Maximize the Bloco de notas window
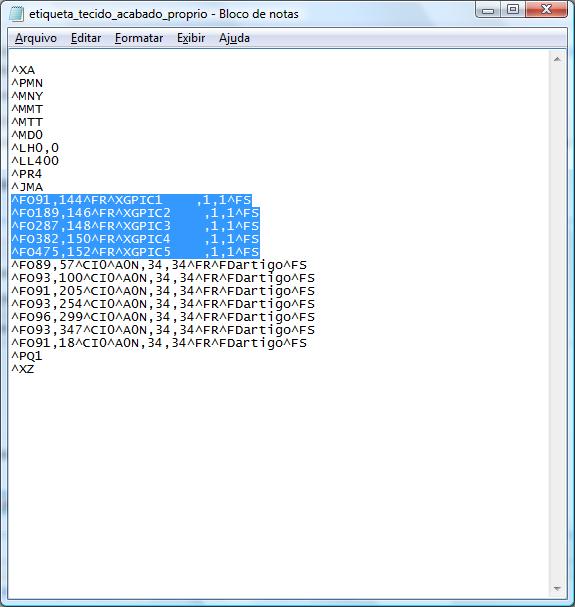 pos(513,9)
